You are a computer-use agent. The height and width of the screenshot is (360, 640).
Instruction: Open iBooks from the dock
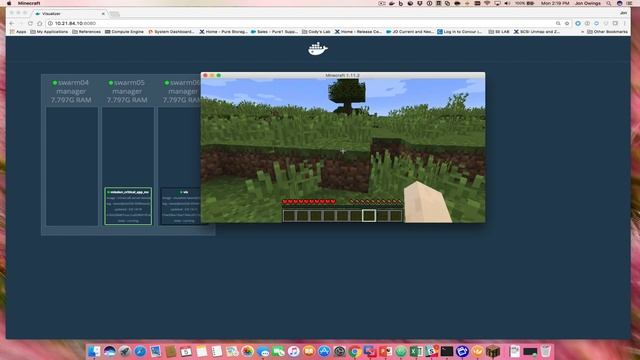pos(309,351)
